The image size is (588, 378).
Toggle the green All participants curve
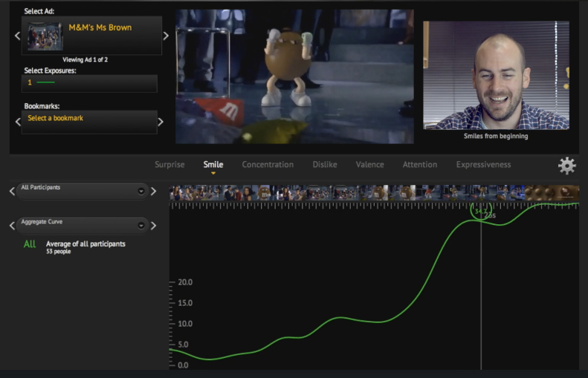coord(30,244)
